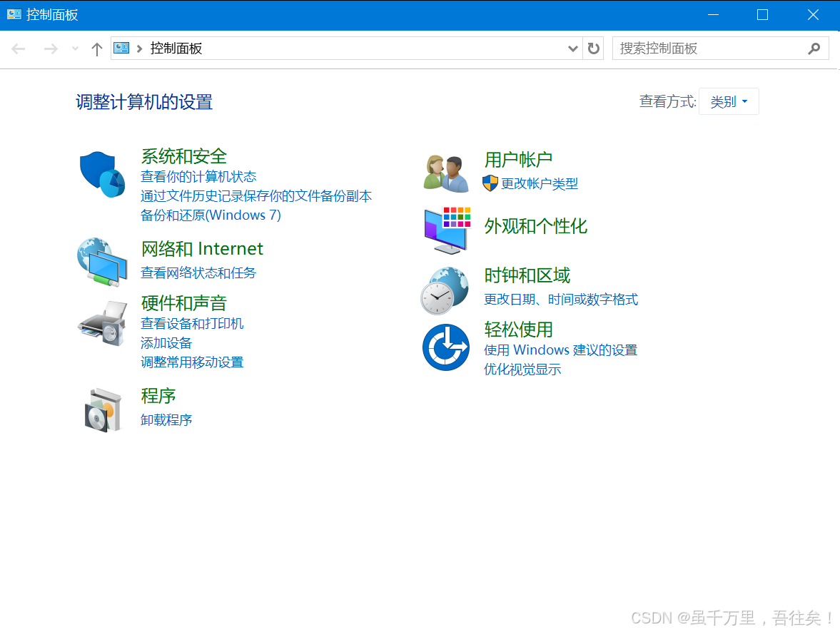840x632 pixels.
Task: Open the 网络和 Internet category
Action: click(202, 248)
